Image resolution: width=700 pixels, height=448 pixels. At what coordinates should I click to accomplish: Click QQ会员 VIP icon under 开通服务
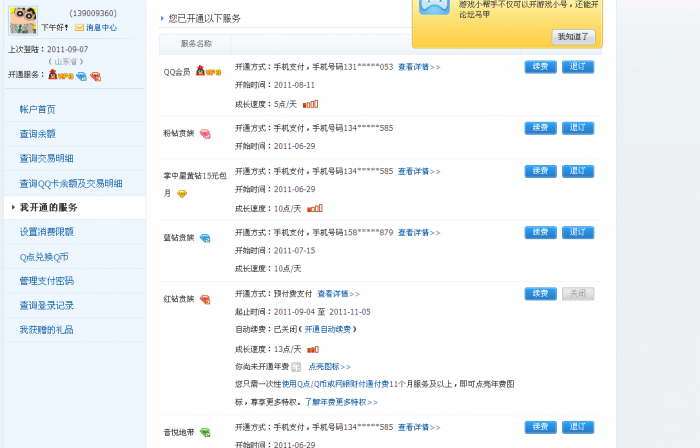point(61,75)
